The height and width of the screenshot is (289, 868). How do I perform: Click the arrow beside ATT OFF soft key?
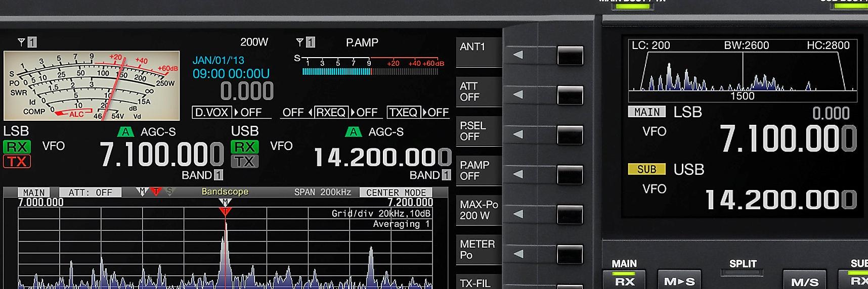coord(518,94)
